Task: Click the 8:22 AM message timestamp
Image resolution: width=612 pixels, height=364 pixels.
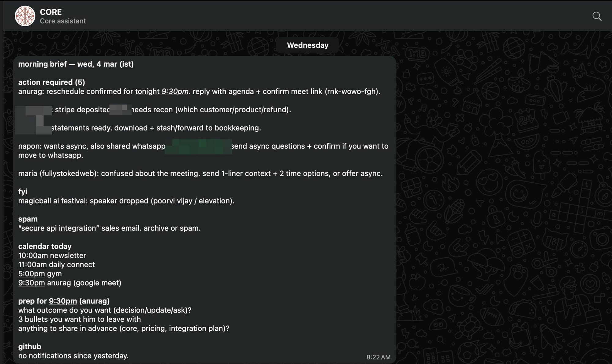Action: click(378, 357)
